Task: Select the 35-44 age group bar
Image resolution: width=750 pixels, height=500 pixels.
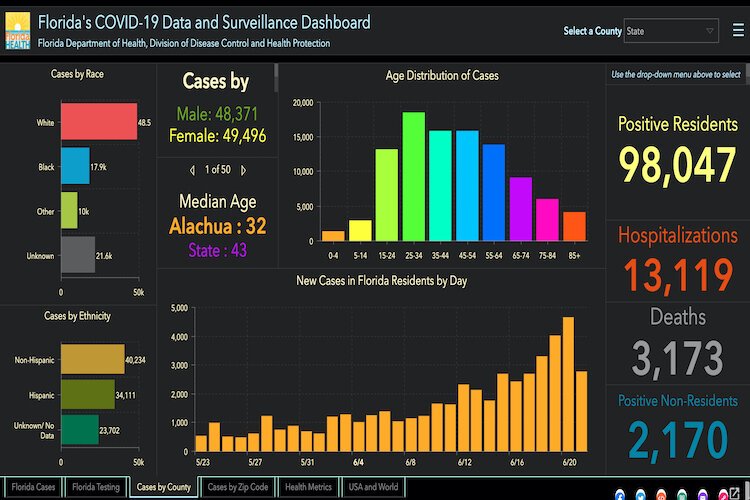Action: pyautogui.click(x=441, y=186)
